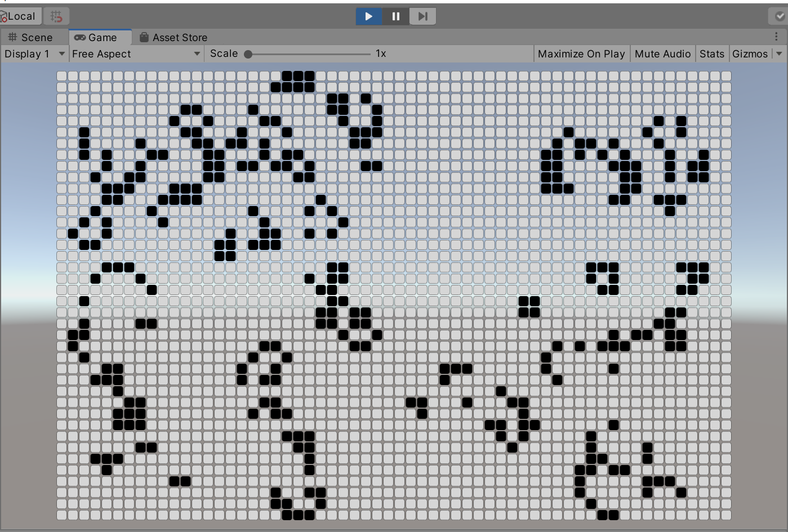Expand the Free Aspect ratio dropdown

(x=136, y=54)
